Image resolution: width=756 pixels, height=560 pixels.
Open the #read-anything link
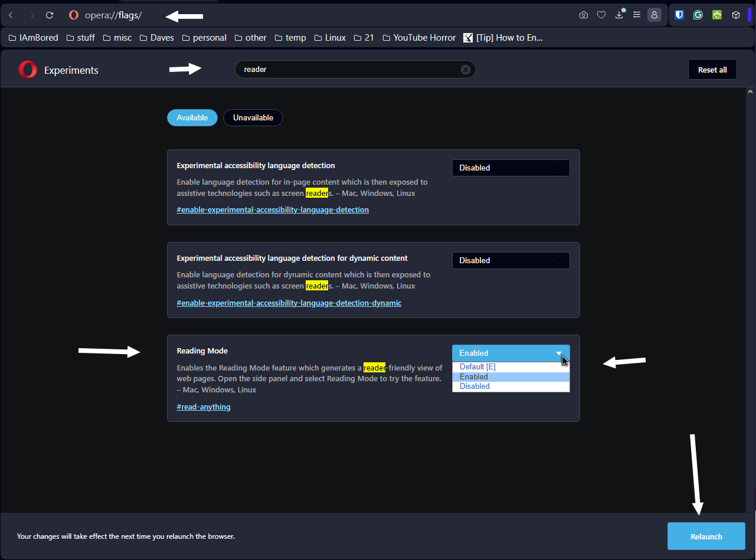point(204,407)
